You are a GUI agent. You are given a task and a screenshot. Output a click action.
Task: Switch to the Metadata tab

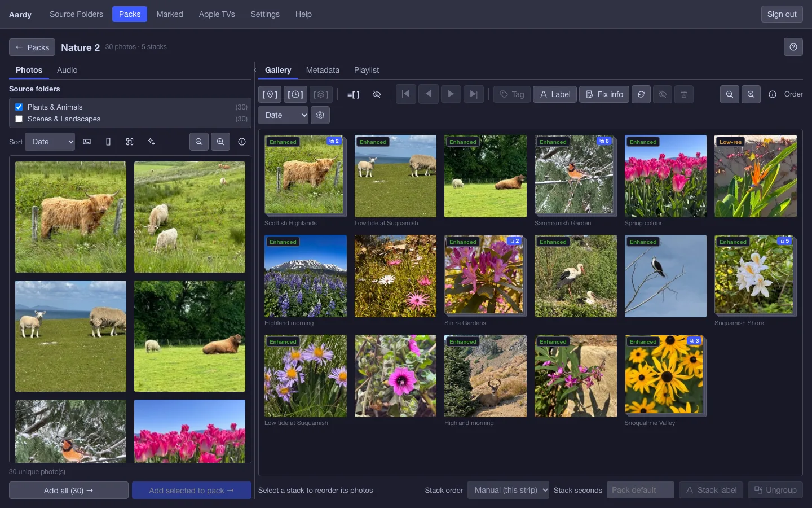pos(323,70)
